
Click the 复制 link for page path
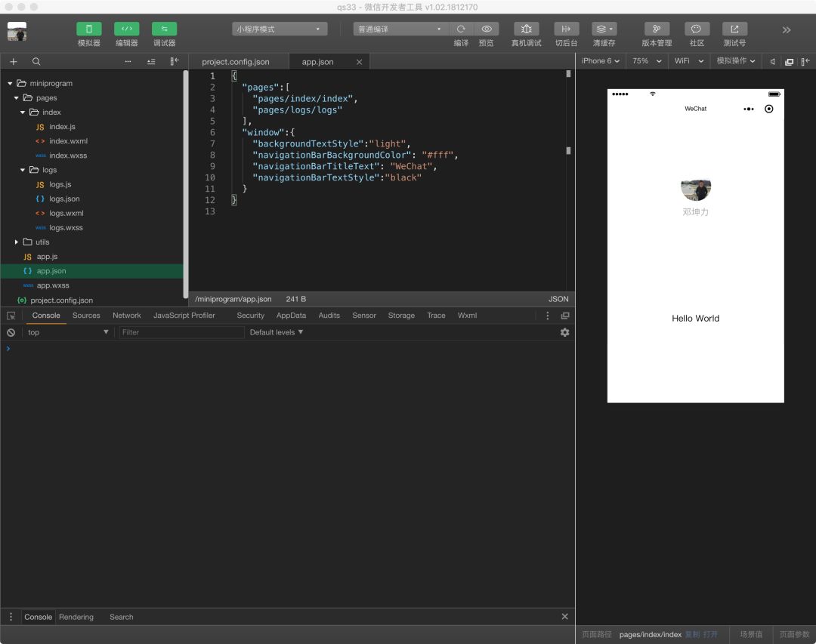pyautogui.click(x=692, y=635)
